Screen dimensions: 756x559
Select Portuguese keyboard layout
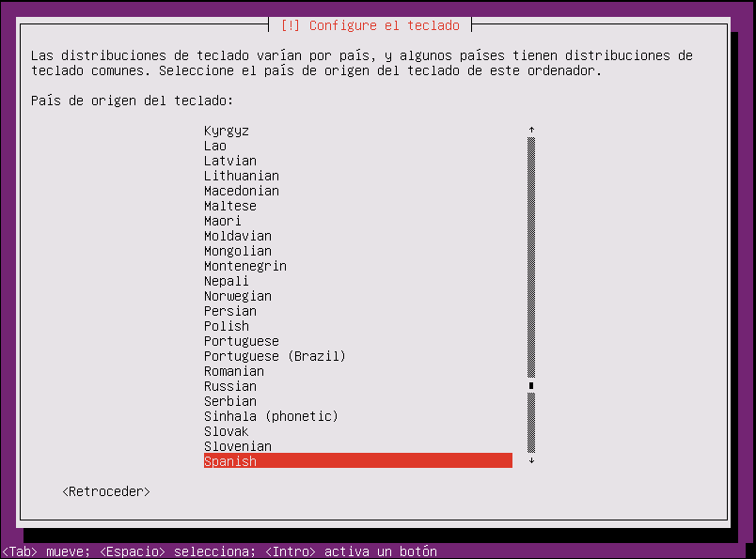[x=242, y=341]
